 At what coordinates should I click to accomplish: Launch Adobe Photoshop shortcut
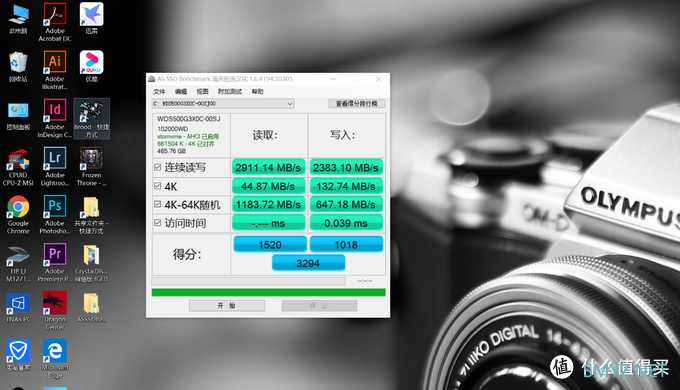pos(55,215)
